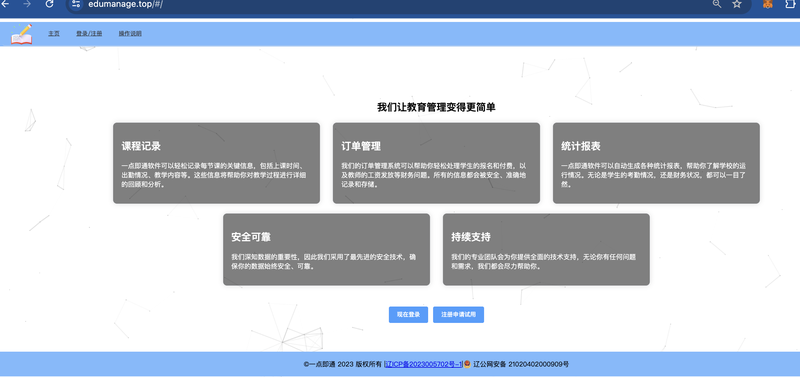Click the 我们让教育管理变得更简单 heading
Screen dimensions: 800x377
click(436, 107)
